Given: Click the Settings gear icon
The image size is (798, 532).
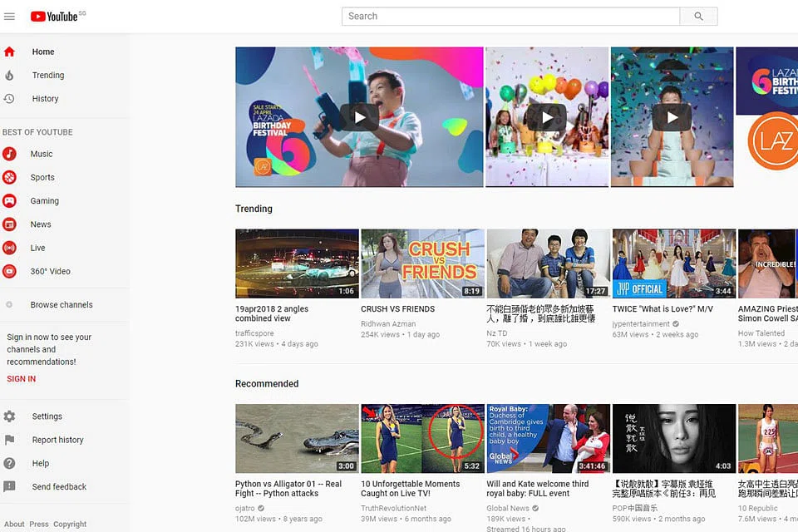Looking at the screenshot, I should pos(9,416).
